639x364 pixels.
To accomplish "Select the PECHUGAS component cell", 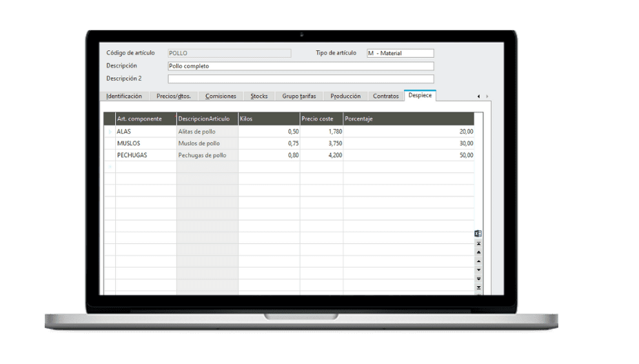I will [146, 155].
